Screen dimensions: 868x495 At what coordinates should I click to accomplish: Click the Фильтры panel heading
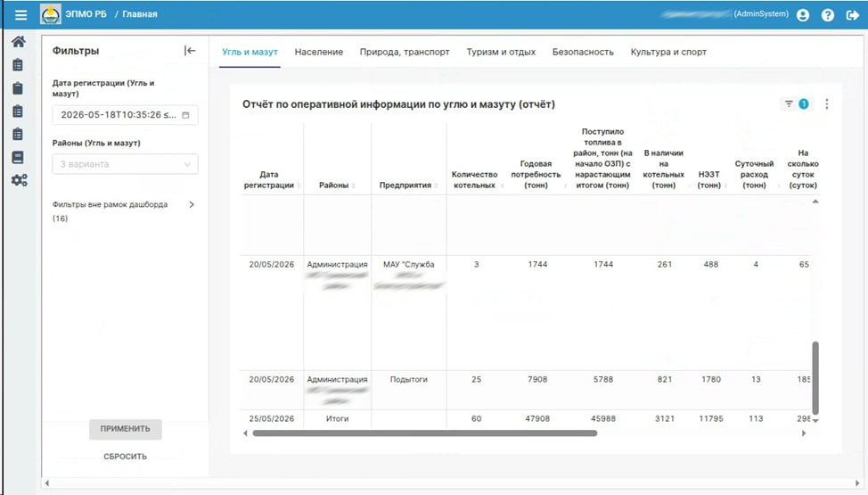[x=75, y=51]
